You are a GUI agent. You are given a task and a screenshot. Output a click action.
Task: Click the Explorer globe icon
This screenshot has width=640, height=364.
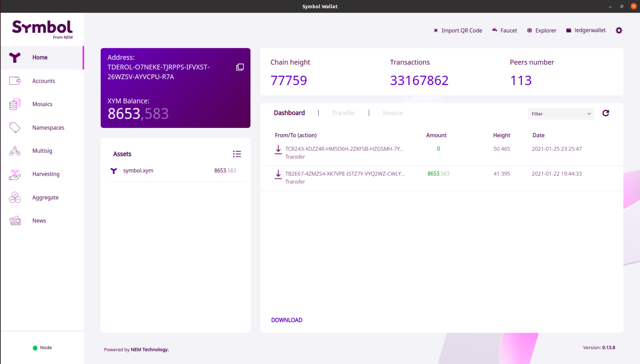530,30
